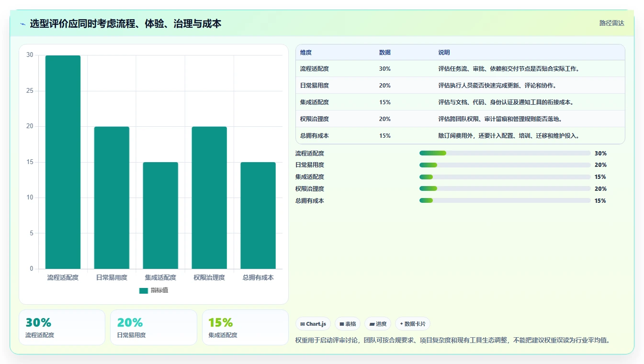Click the 权限治理度 cell in the table
Image resolution: width=644 pixels, height=364 pixels.
pyautogui.click(x=315, y=119)
